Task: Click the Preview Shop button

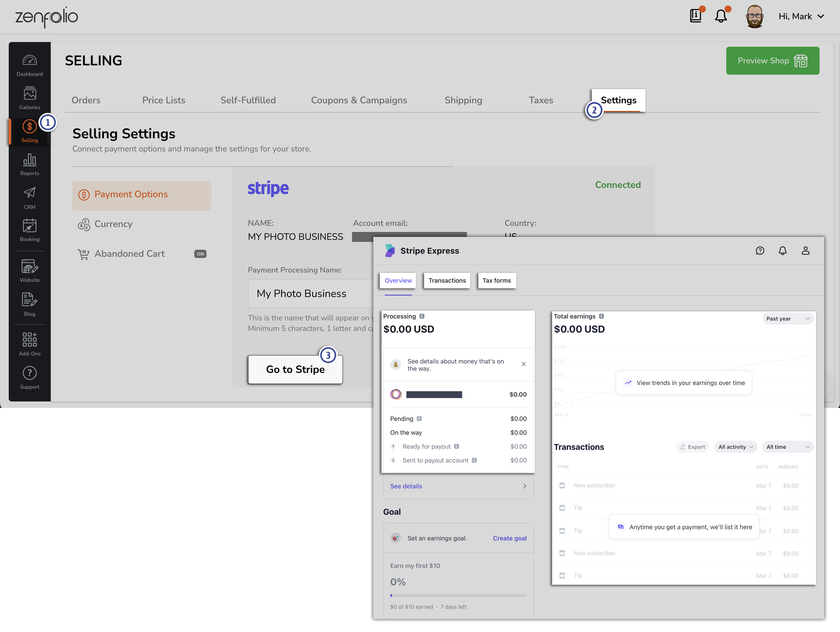Action: coord(773,61)
